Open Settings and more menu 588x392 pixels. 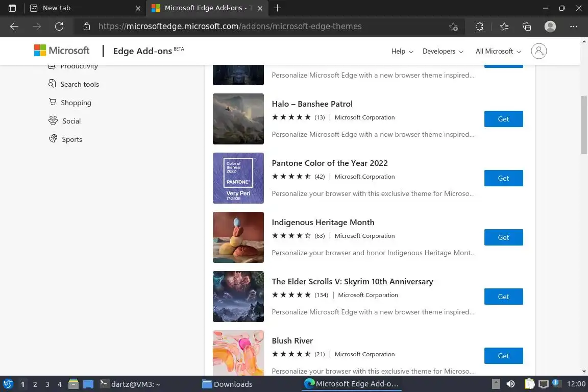573,27
